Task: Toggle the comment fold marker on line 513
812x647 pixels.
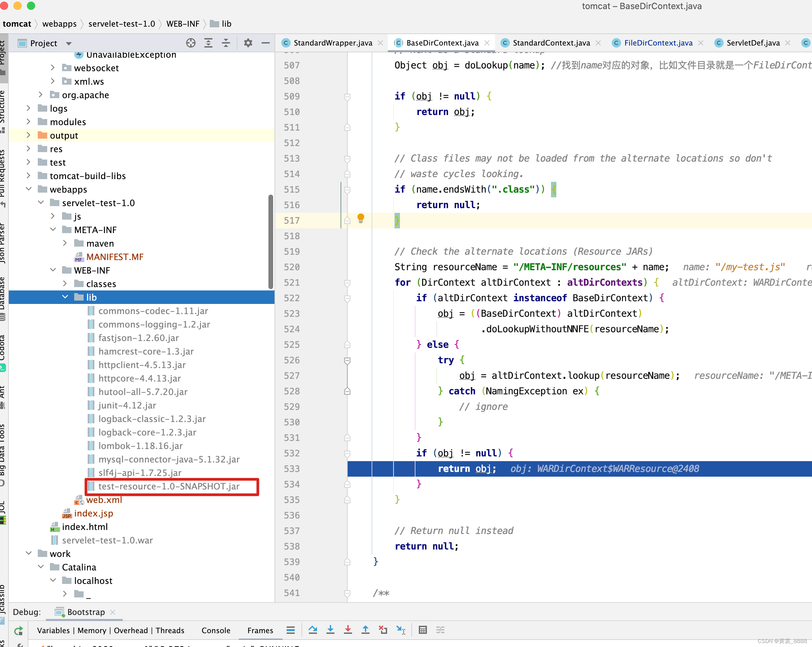Action: [x=347, y=159]
